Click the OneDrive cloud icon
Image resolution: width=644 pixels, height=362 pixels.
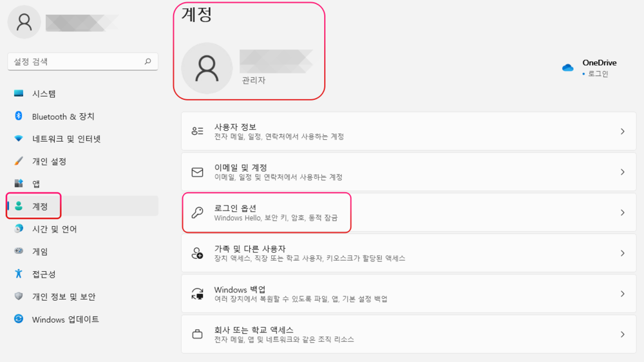[x=567, y=68]
